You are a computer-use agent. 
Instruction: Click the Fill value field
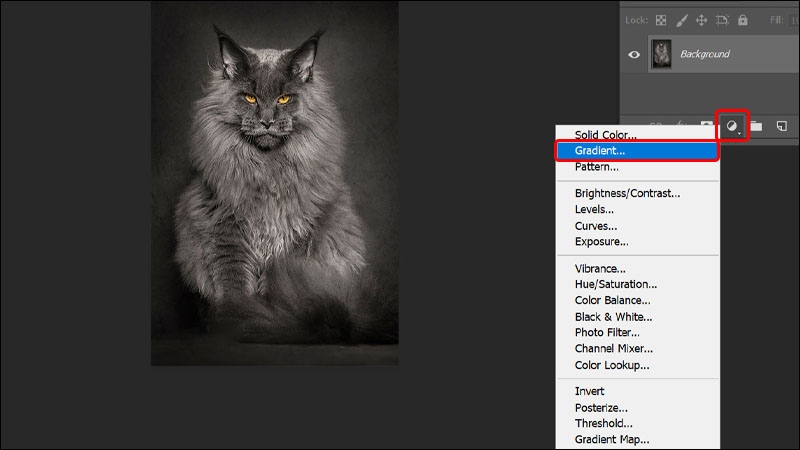(794, 20)
